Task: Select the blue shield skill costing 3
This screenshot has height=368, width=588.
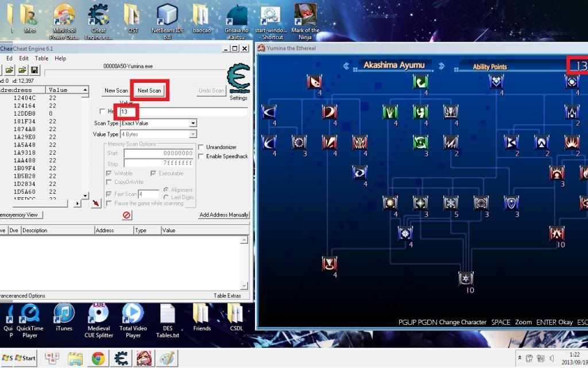Action: coord(511,203)
